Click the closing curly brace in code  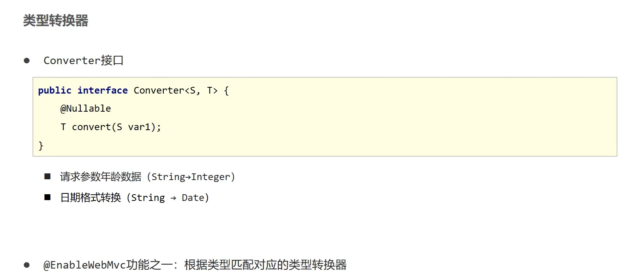[41, 145]
